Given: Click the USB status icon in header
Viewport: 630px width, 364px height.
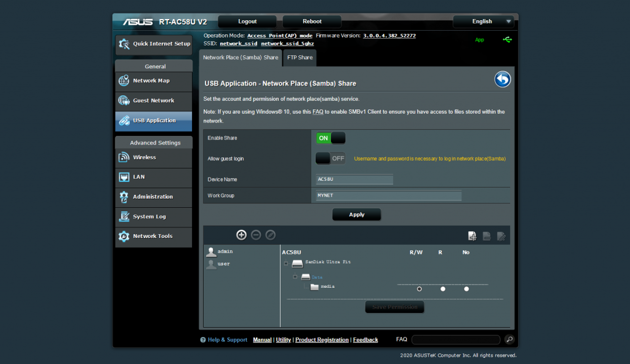Looking at the screenshot, I should point(507,39).
